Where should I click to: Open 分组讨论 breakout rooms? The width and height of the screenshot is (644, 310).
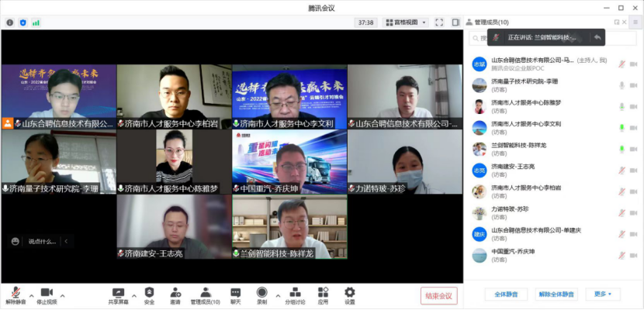[x=295, y=295]
